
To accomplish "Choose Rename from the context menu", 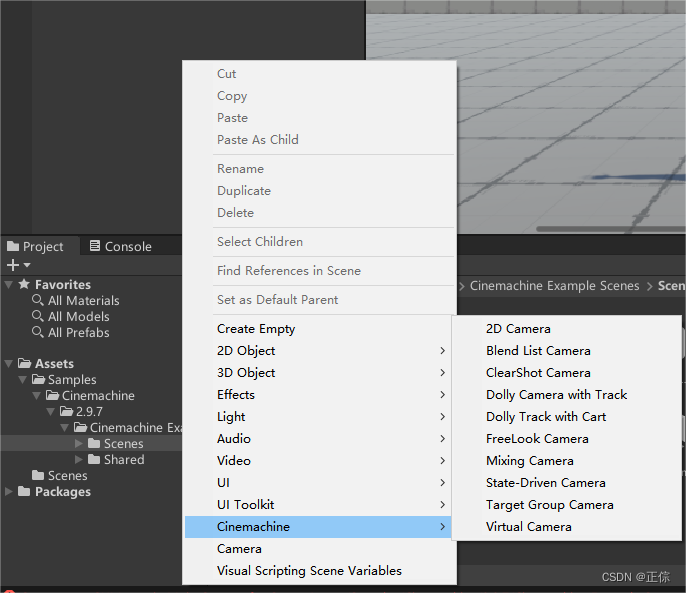I will [319, 169].
